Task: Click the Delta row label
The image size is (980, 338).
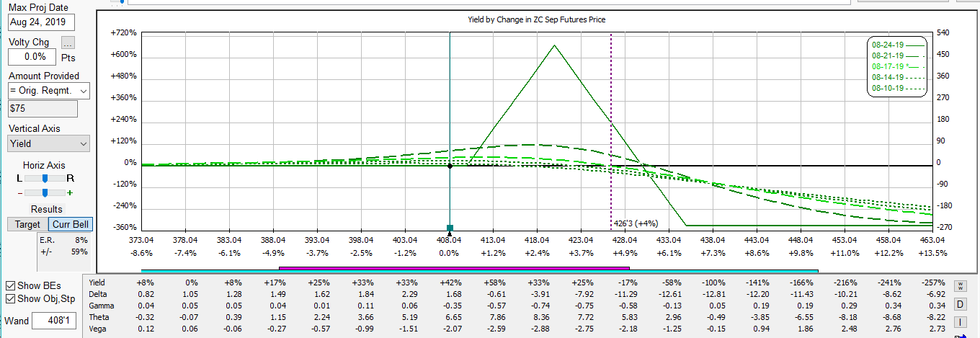Action: (97, 294)
